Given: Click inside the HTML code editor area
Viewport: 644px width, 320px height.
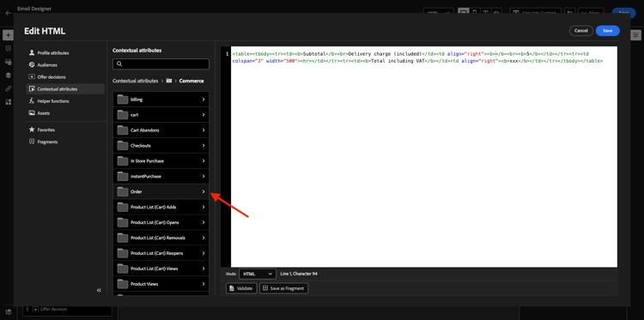Looking at the screenshot, I should 424,157.
